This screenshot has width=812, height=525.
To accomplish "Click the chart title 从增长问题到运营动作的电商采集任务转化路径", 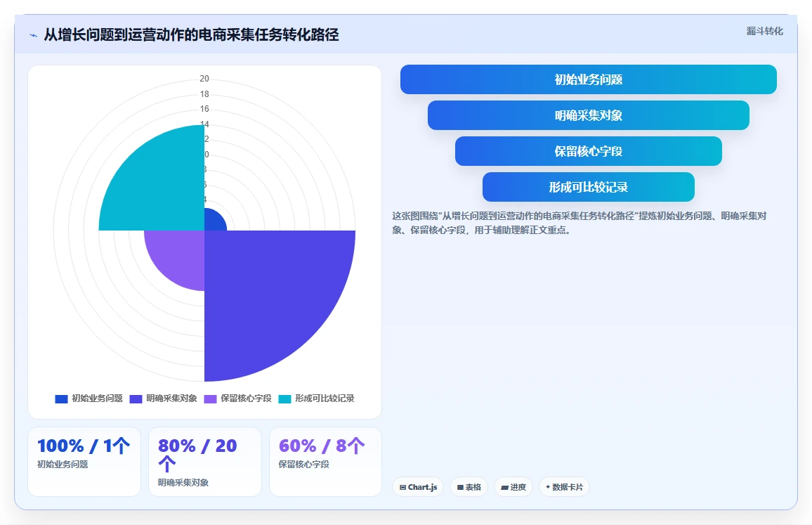I will click(191, 34).
